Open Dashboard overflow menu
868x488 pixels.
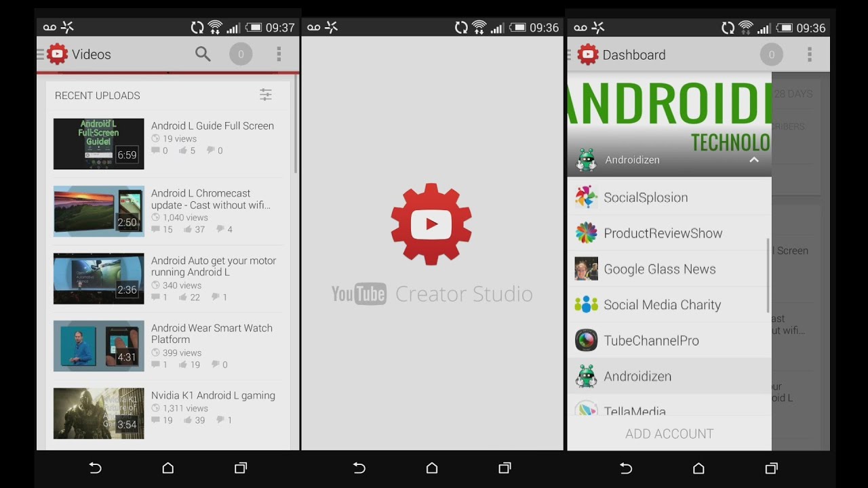809,54
